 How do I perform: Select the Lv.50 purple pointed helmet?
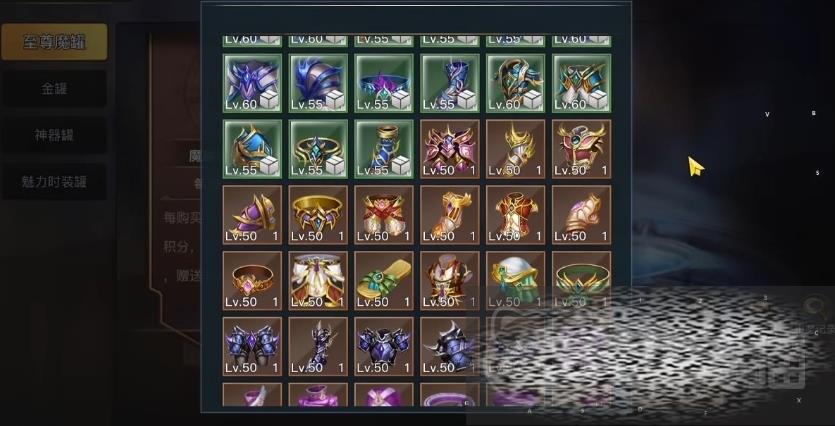click(x=252, y=215)
